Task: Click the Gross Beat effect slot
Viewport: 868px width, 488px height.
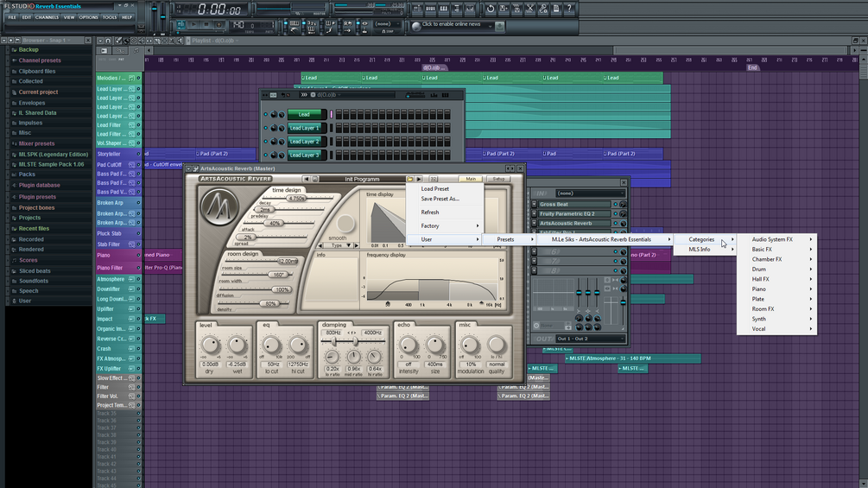Action: click(574, 204)
